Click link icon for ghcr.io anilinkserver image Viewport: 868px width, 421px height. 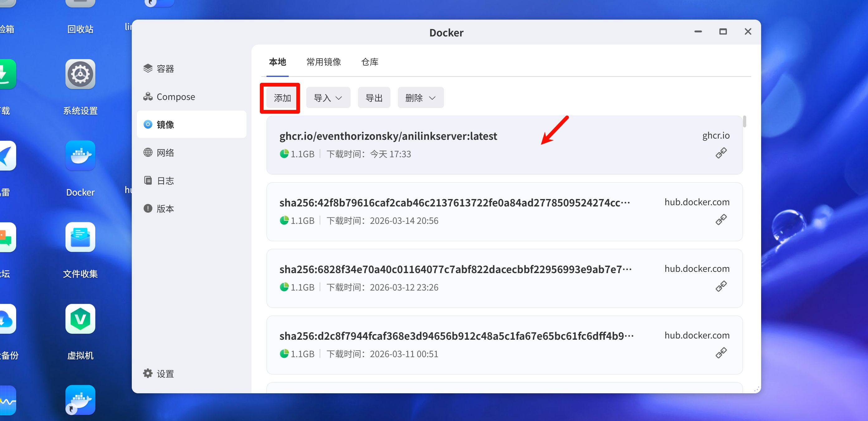[x=721, y=153]
